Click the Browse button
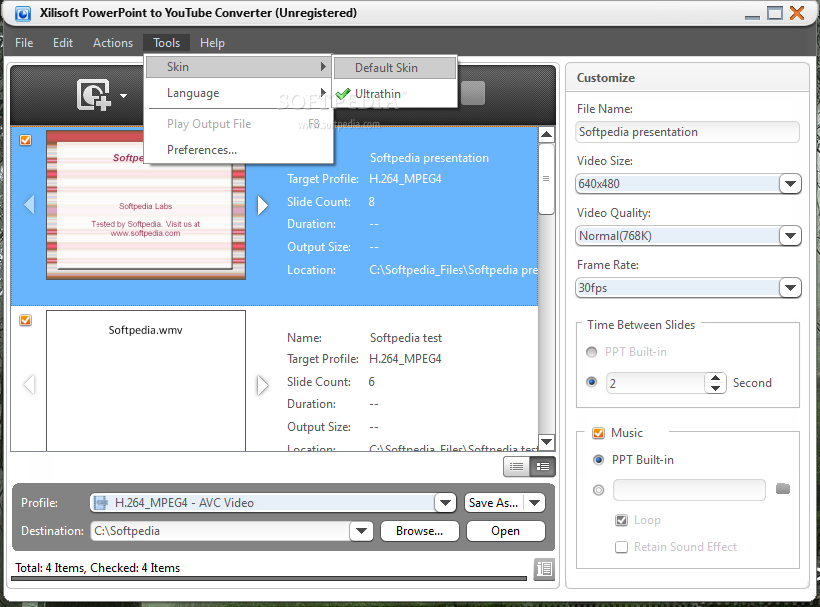Screen dimensions: 820x607 (419, 531)
